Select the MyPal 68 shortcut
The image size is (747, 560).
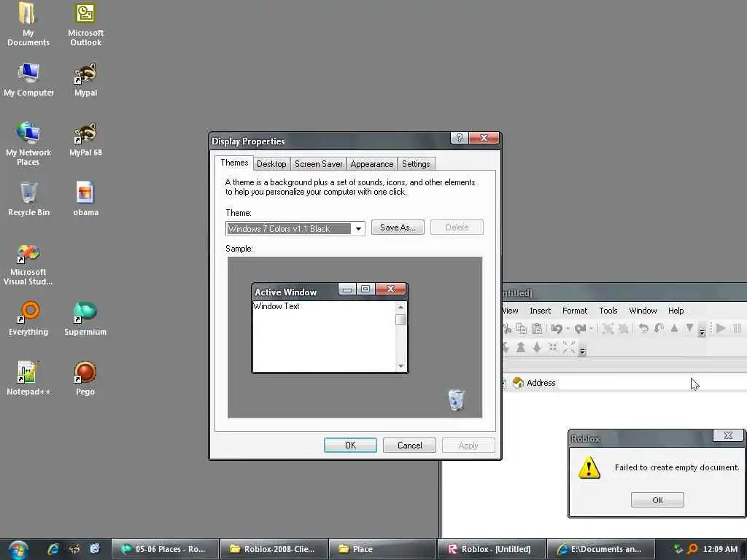(x=85, y=140)
